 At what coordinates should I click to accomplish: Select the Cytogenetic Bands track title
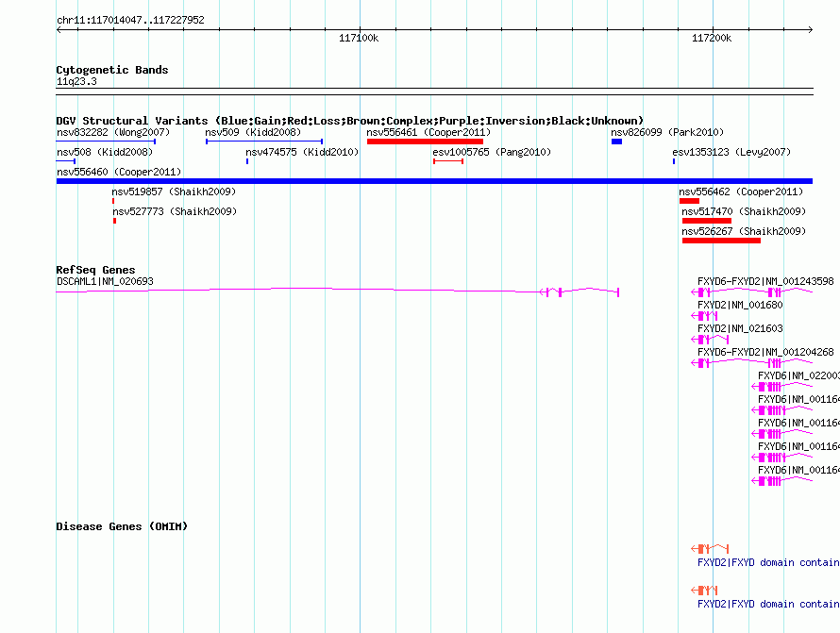[x=112, y=70]
